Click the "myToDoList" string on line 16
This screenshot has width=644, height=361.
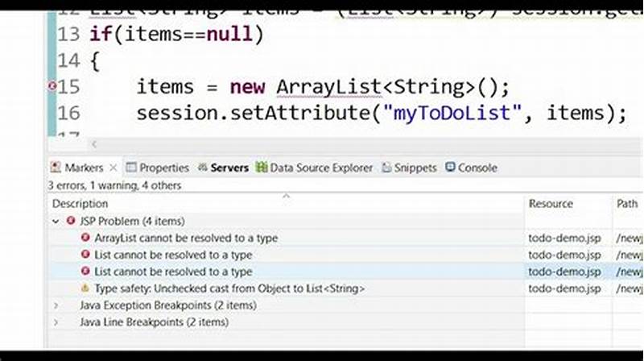pos(452,113)
